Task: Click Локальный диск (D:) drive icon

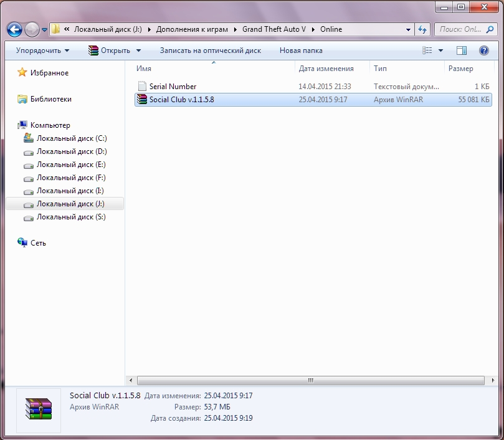Action: point(29,153)
